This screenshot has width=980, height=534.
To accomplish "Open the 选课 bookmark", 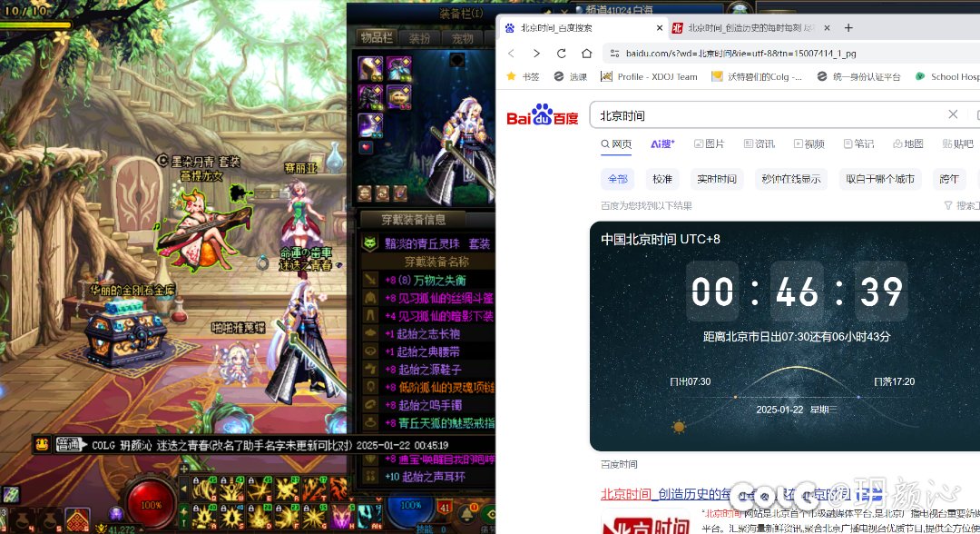I will click(571, 76).
